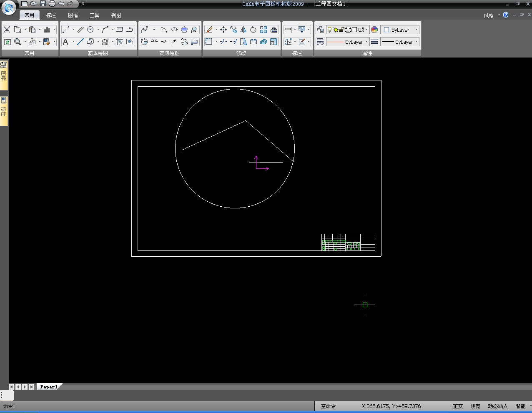The image size is (532, 413).
Task: Open the line width settings icon
Action: [x=374, y=42]
